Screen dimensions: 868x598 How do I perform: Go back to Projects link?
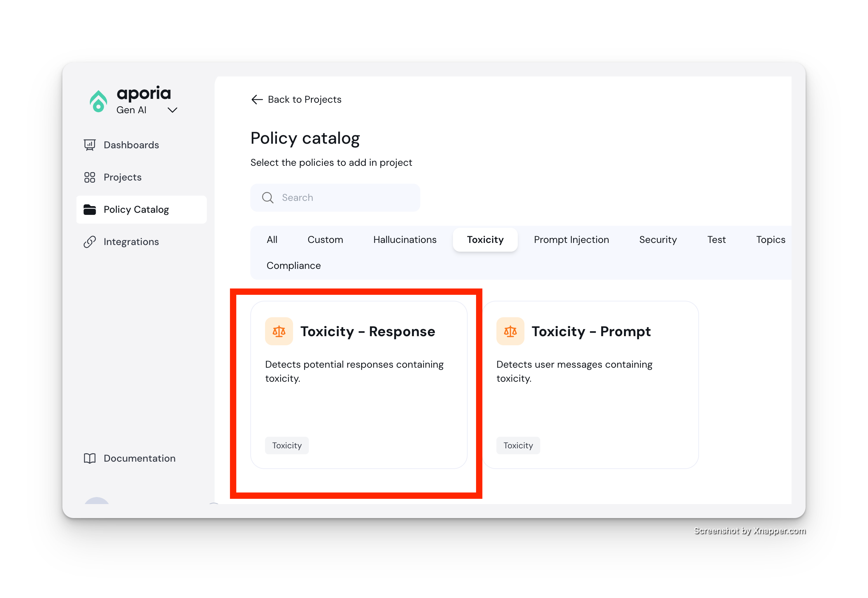tap(304, 99)
